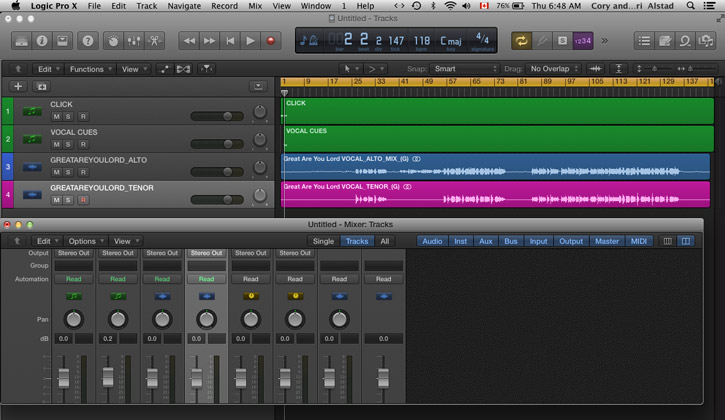Open the Media Browser icon

click(706, 41)
